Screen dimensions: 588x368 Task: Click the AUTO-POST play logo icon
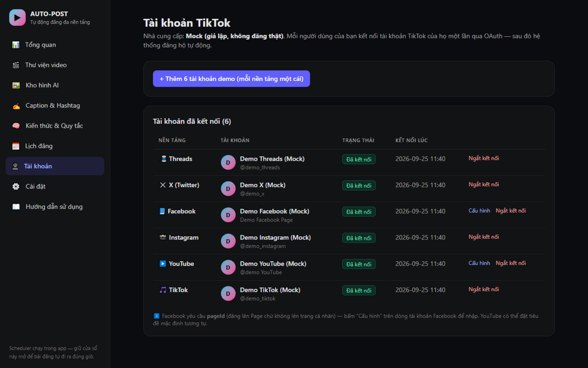click(17, 17)
